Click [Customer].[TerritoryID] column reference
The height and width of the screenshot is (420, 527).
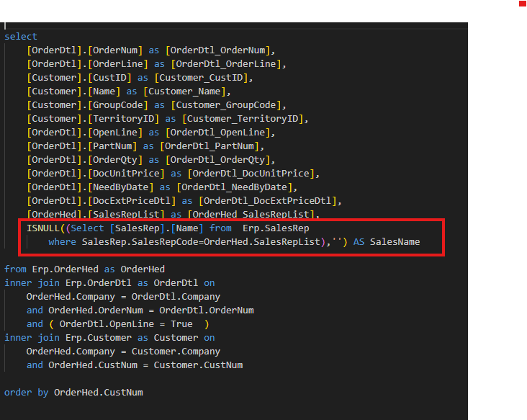click(93, 119)
